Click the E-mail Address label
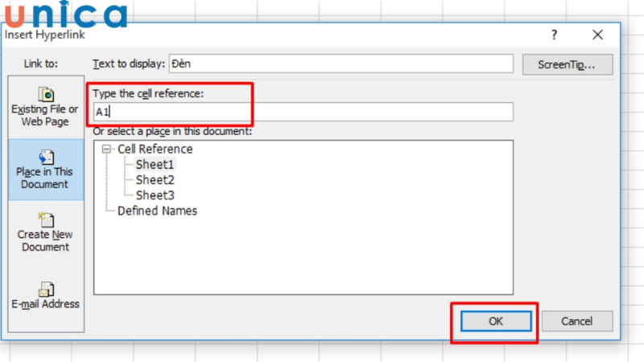The height and width of the screenshot is (362, 644). coord(45,304)
